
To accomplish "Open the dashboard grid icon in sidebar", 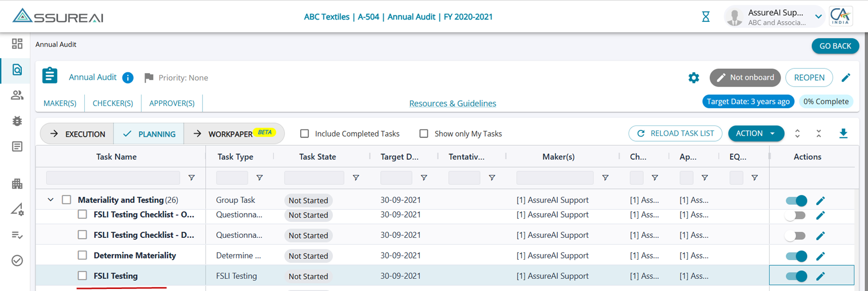I will coord(17,44).
